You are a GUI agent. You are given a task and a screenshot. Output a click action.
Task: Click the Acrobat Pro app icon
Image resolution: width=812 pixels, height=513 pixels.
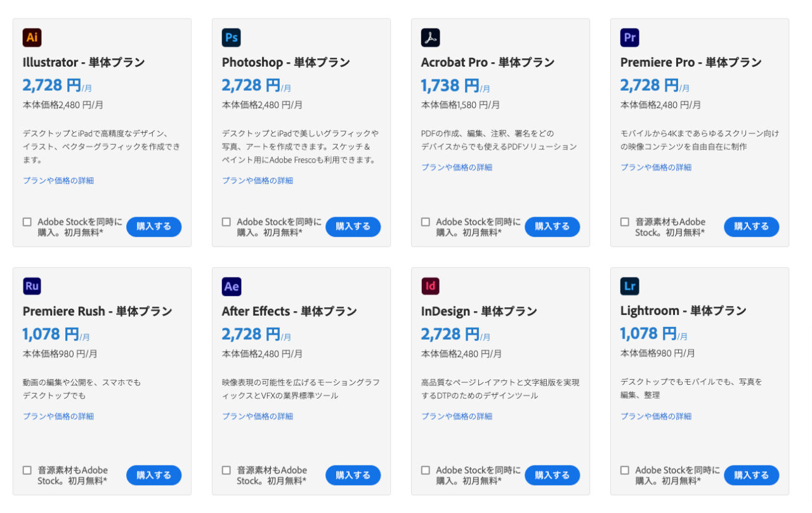click(430, 37)
